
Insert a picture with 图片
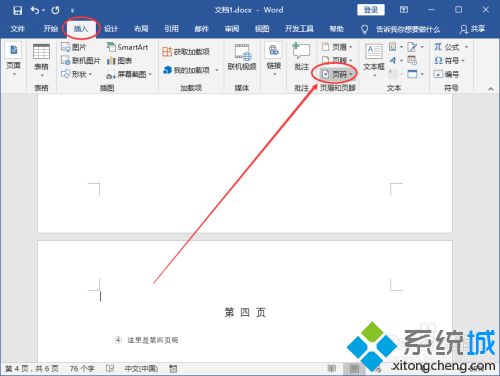[x=74, y=47]
